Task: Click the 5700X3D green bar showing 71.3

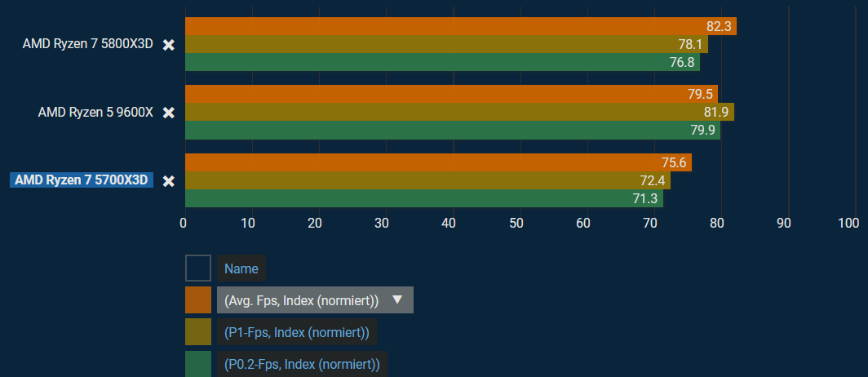Action: pyautogui.click(x=424, y=198)
